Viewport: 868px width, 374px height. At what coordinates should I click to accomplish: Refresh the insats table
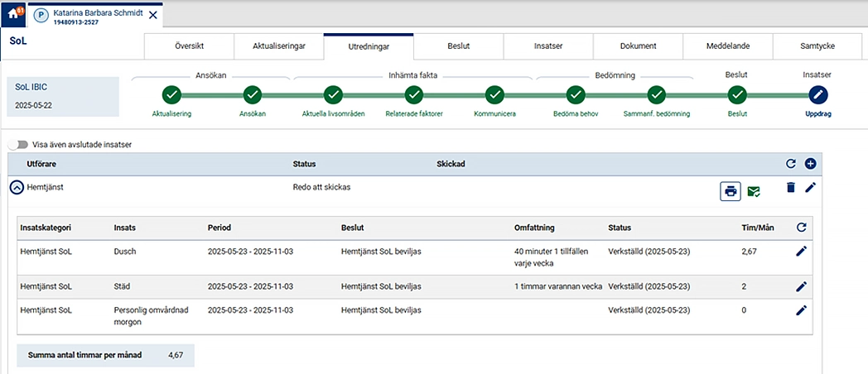tap(800, 228)
